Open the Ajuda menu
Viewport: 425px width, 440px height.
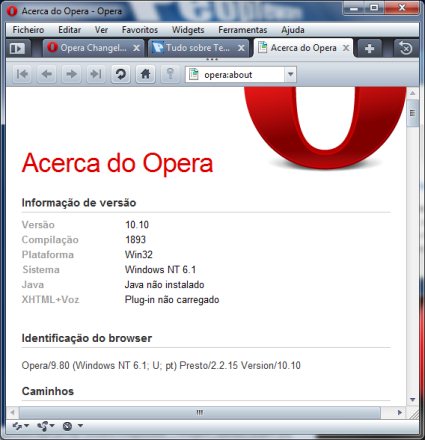pyautogui.click(x=293, y=30)
